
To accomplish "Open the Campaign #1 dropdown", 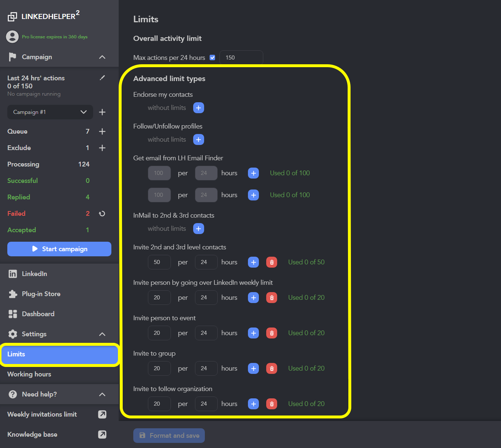I will (x=50, y=112).
